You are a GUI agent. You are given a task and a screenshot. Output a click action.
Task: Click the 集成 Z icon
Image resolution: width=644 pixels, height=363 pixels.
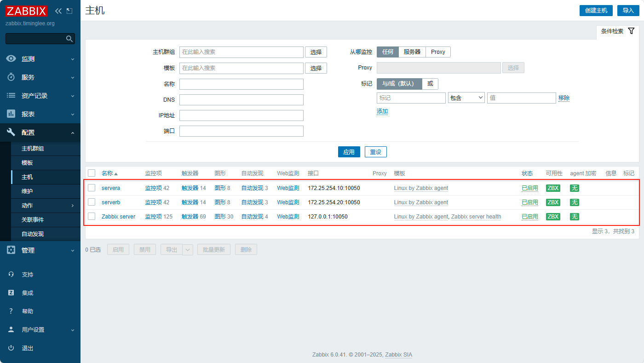point(11,293)
